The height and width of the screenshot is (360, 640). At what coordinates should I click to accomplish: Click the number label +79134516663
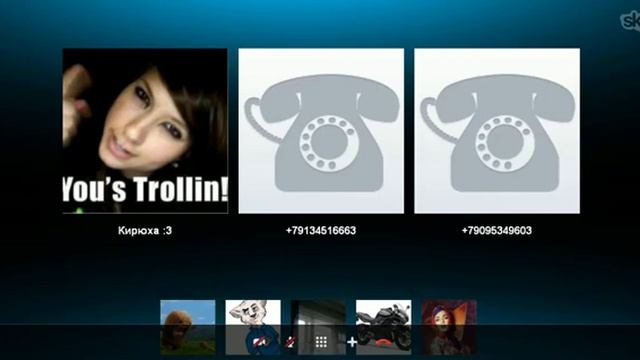[321, 231]
